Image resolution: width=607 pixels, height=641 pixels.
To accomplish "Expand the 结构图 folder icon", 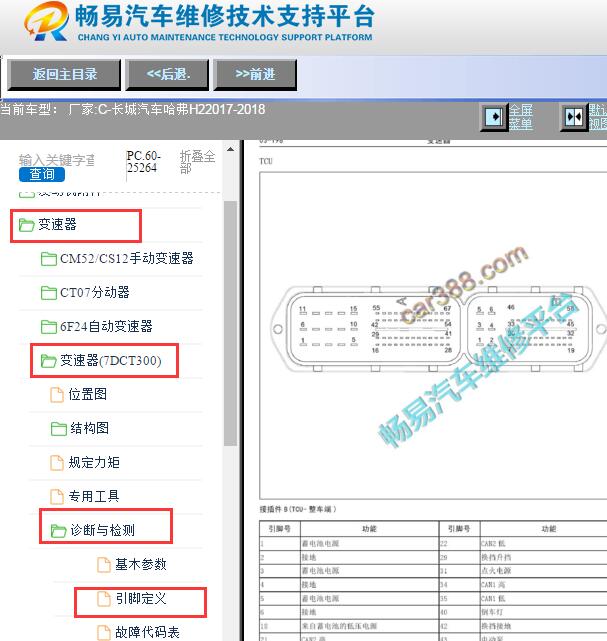I will (x=59, y=429).
